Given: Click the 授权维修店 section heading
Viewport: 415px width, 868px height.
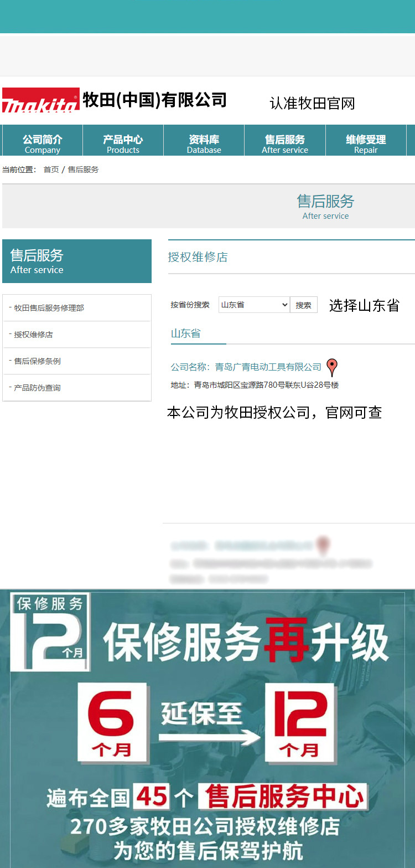Looking at the screenshot, I should (x=198, y=257).
